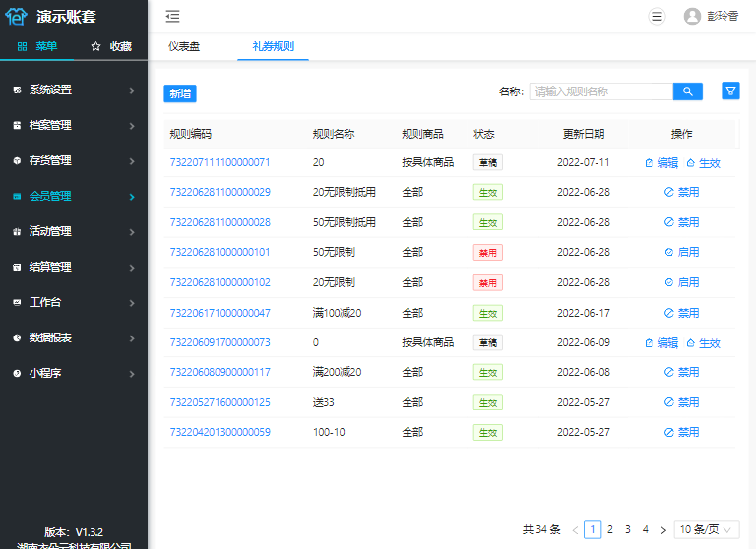Click the 数据报表 chart icon
The image size is (756, 549).
[18, 337]
